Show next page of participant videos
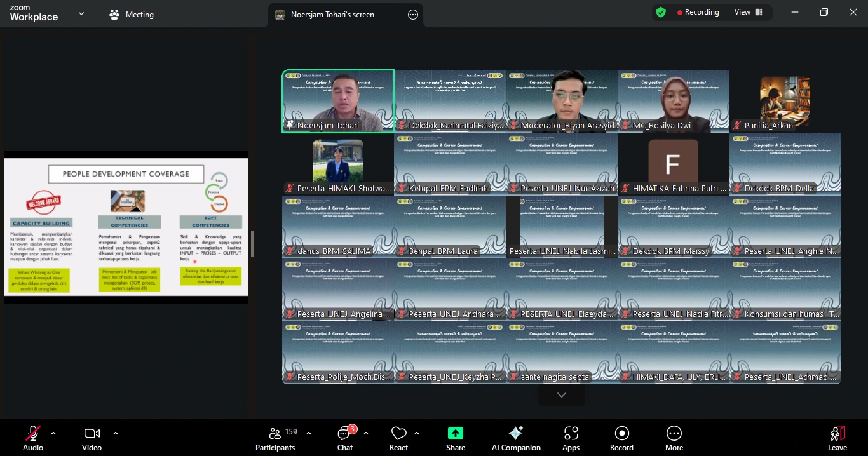This screenshot has height=456, width=868. [x=561, y=395]
